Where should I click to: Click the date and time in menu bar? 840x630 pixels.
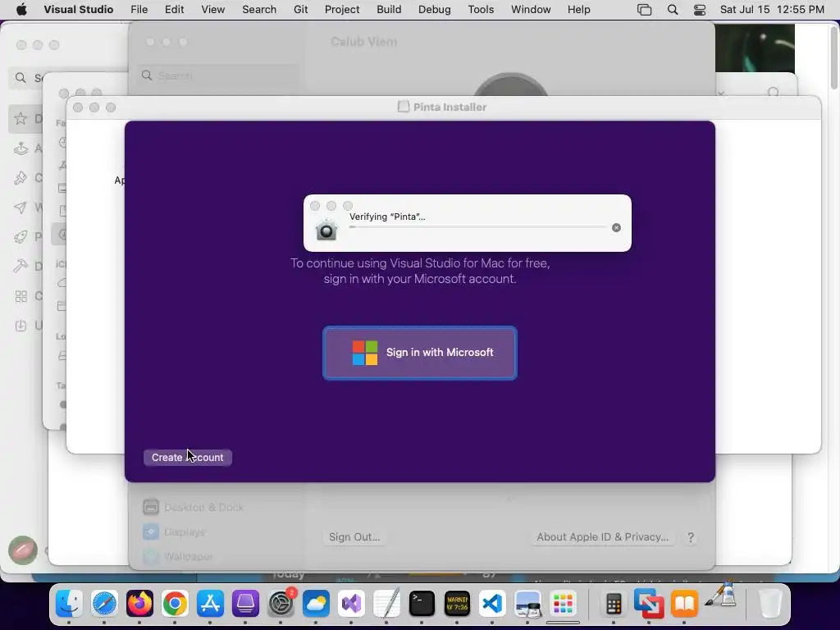pos(772,10)
